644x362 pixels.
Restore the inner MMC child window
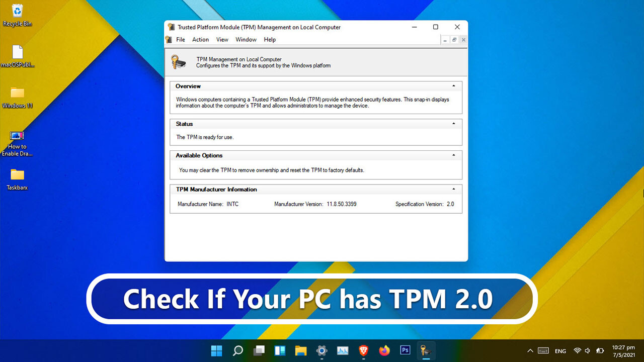click(x=454, y=40)
